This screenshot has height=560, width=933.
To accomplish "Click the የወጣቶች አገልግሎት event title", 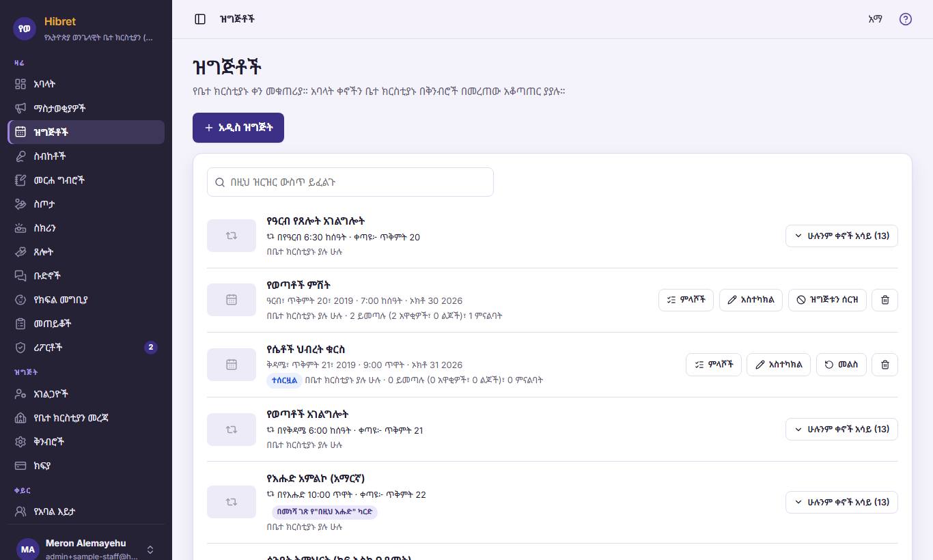I will (307, 414).
